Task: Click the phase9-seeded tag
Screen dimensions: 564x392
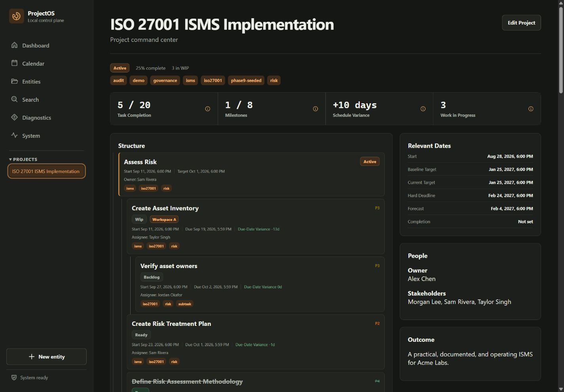Action: pyautogui.click(x=246, y=80)
